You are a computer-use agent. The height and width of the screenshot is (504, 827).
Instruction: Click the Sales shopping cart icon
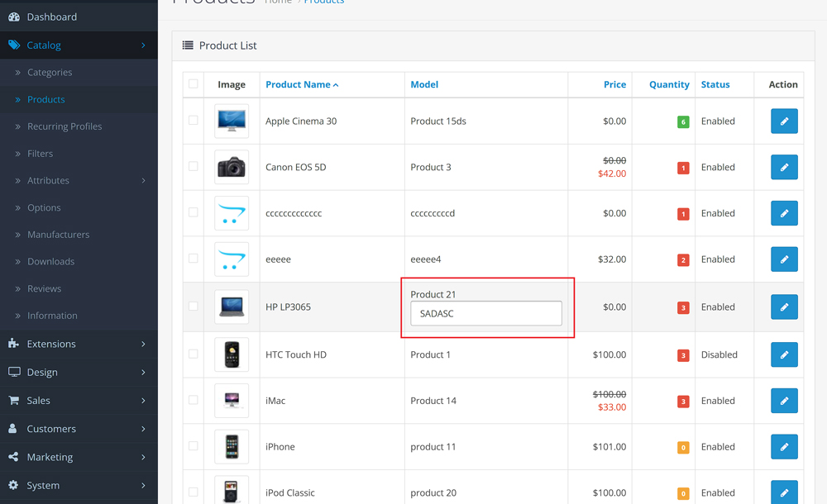click(x=14, y=401)
